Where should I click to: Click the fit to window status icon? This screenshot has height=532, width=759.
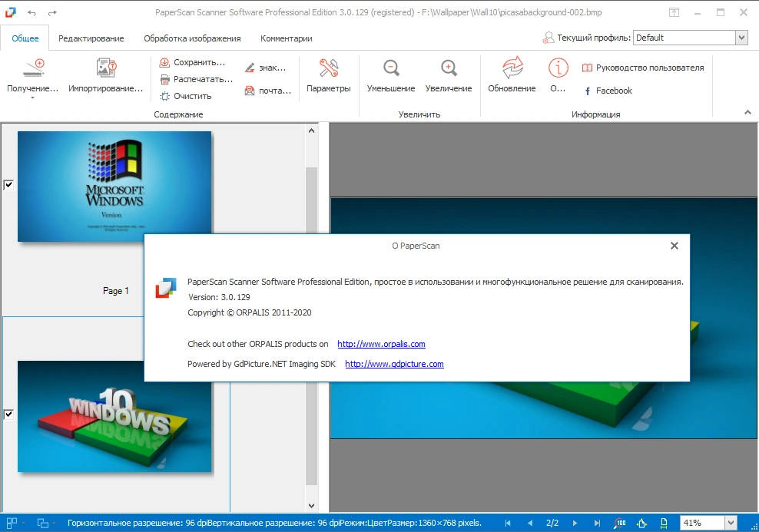click(642, 523)
